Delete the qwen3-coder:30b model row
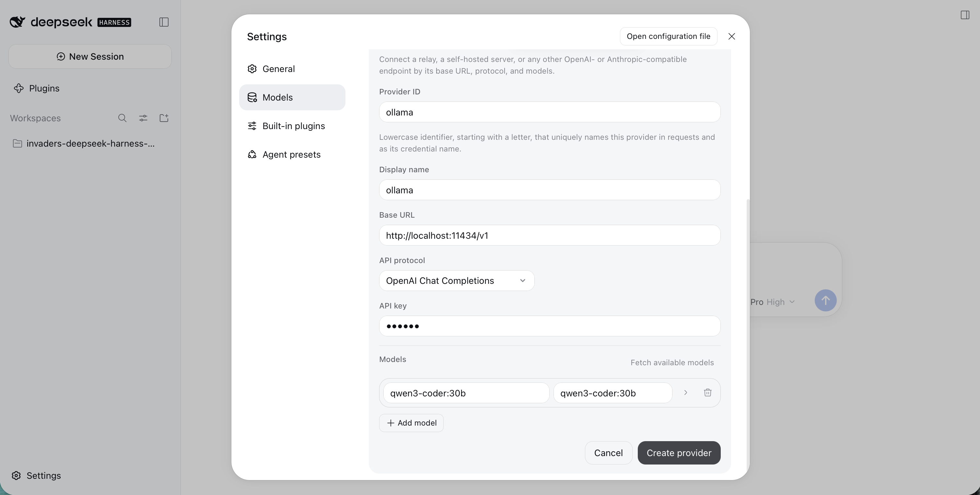Image resolution: width=980 pixels, height=495 pixels. (707, 392)
